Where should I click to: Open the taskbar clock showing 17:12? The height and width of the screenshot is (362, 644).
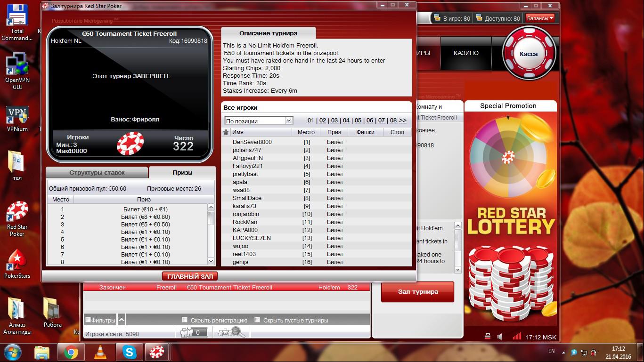[x=618, y=352]
